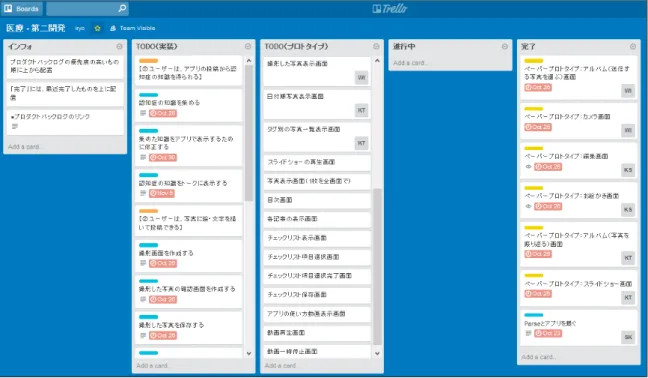Click description icon on Parseとアプリを繋ぐ card

tap(528, 333)
